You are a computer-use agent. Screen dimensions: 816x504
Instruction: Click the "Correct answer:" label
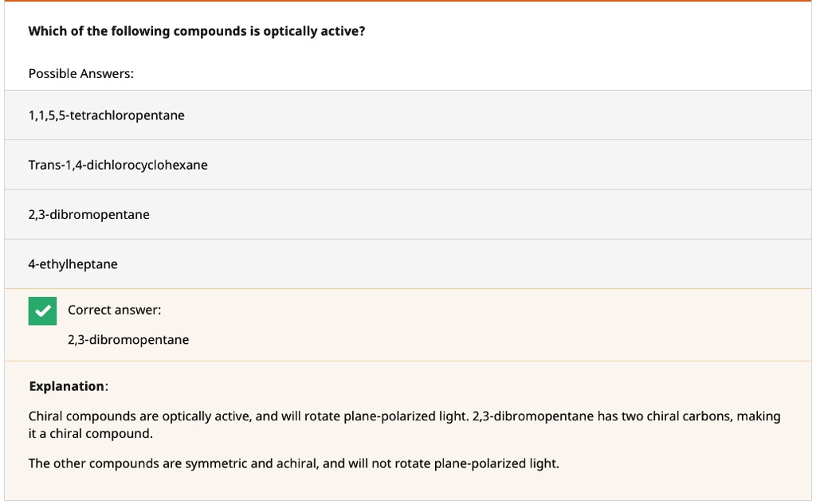click(114, 310)
